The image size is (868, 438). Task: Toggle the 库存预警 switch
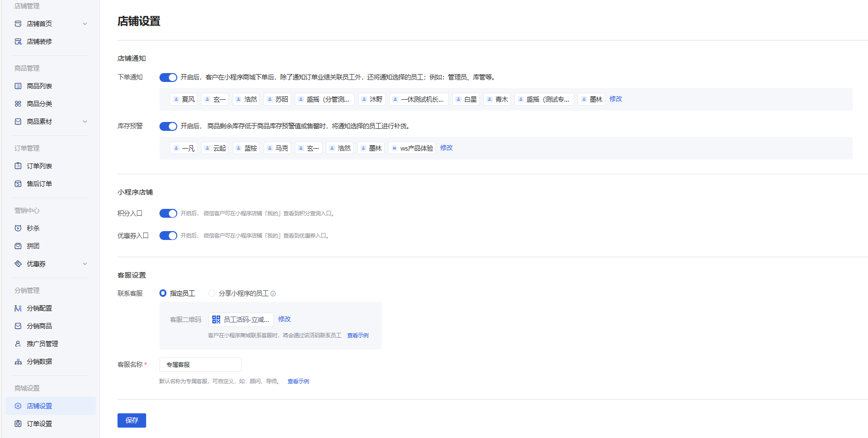(168, 126)
